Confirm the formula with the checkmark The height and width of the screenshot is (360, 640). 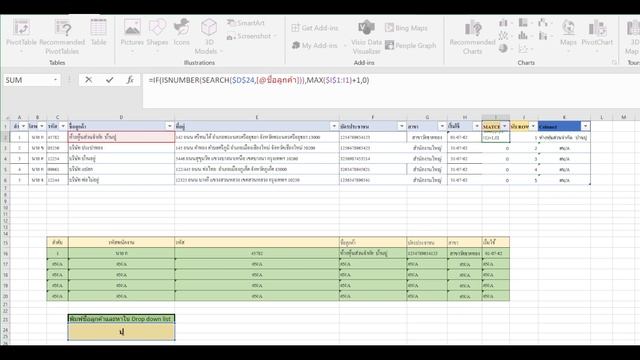tap(109, 80)
